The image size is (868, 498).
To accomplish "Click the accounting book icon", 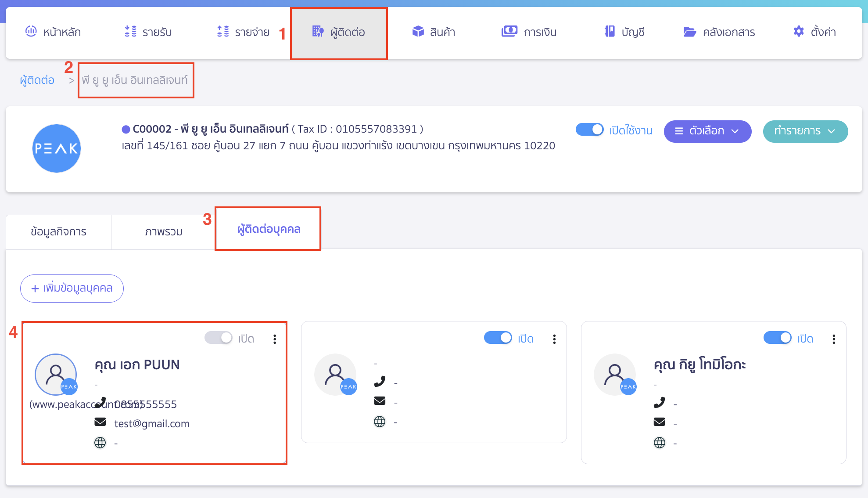I will pyautogui.click(x=610, y=31).
